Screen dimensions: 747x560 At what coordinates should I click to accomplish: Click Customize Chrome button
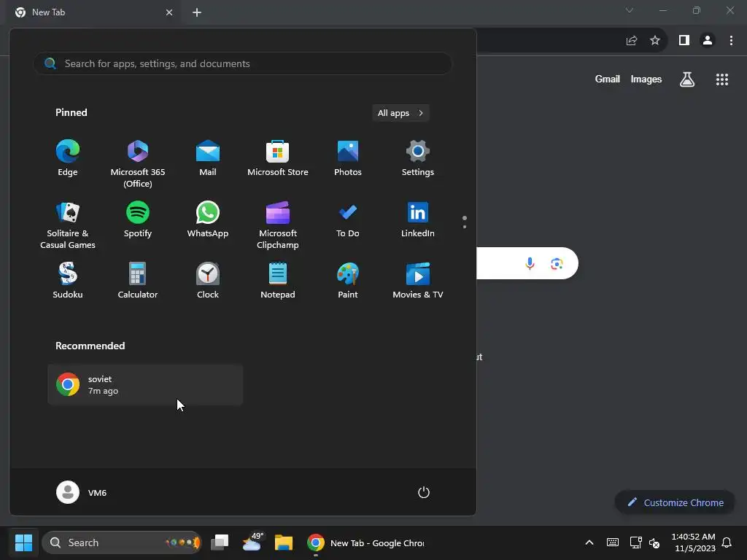(x=676, y=502)
